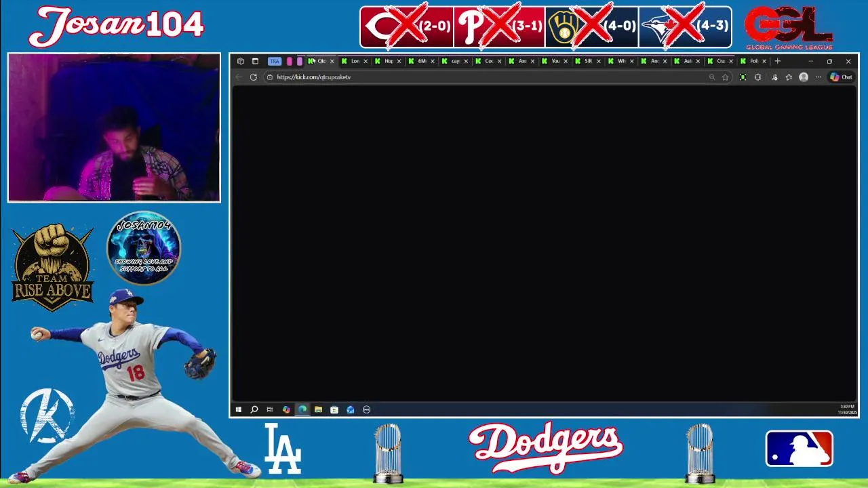Add this page to favorites star
This screenshot has width=868, height=488.
725,77
